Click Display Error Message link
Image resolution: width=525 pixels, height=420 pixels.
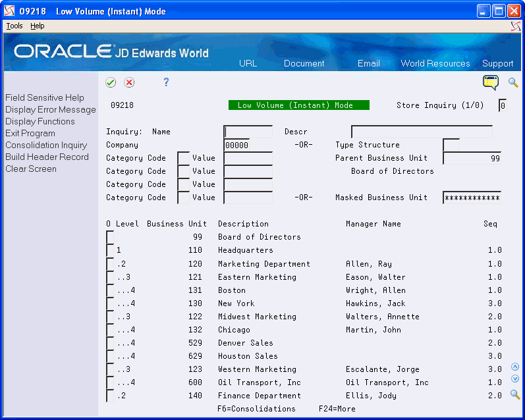51,110
